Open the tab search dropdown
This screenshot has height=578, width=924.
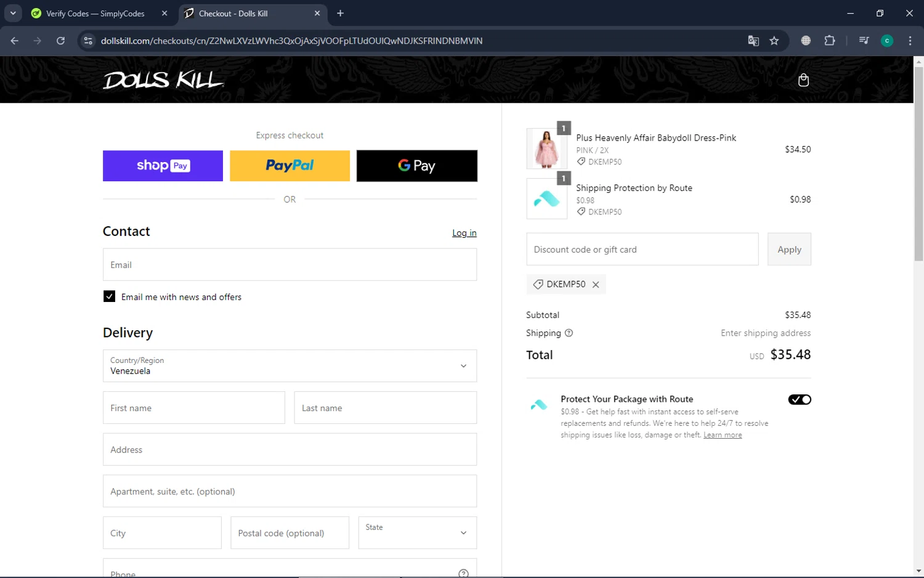(x=13, y=13)
